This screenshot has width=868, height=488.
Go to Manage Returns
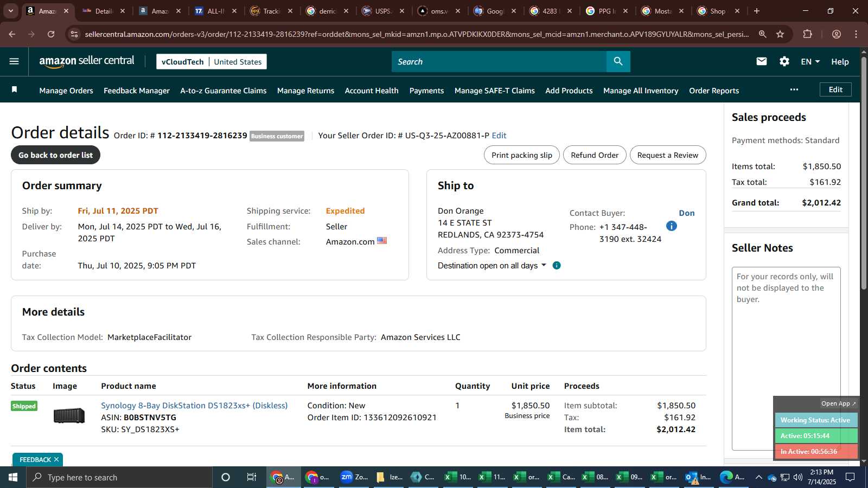pos(305,91)
